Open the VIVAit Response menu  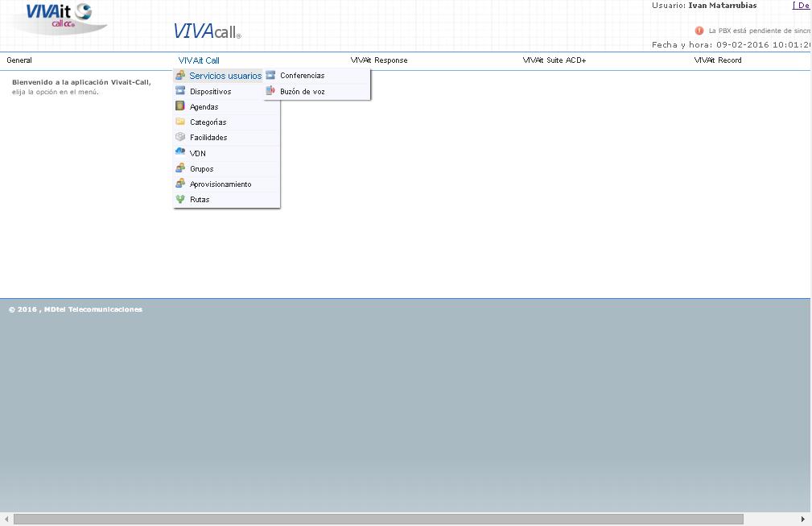(x=379, y=60)
